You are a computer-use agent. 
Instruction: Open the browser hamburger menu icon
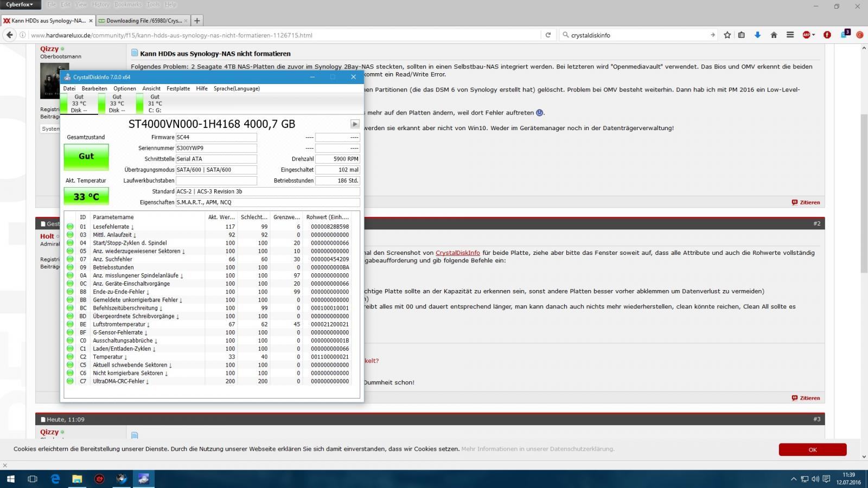(790, 35)
